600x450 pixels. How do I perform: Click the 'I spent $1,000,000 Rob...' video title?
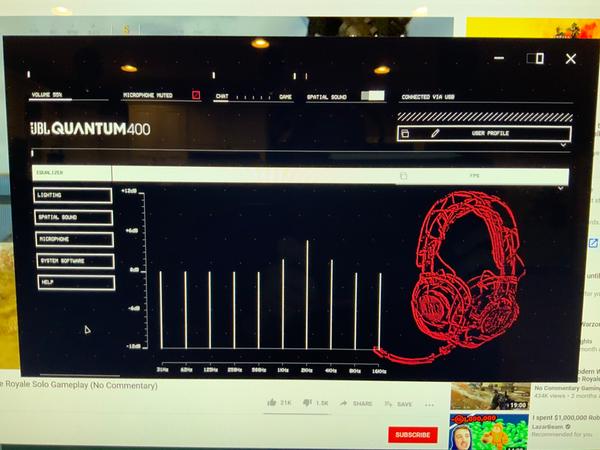(566, 418)
